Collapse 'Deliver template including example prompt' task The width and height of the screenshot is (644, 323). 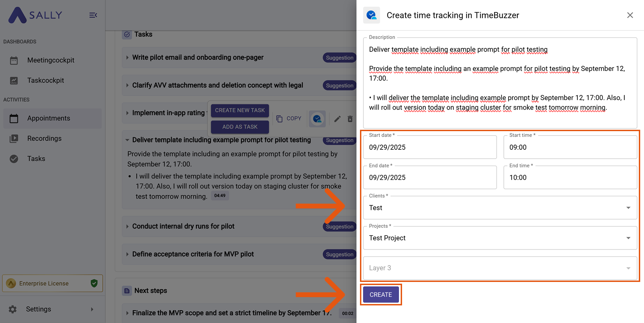[127, 140]
